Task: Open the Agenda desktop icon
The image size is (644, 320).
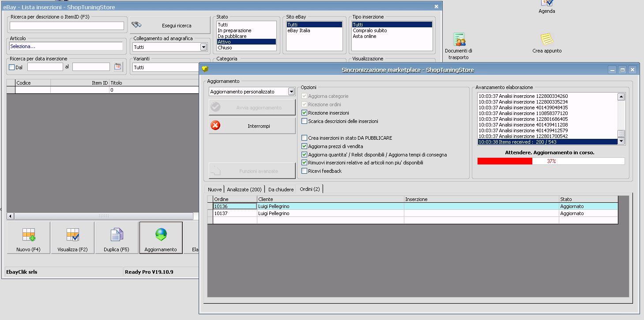Action: click(546, 6)
